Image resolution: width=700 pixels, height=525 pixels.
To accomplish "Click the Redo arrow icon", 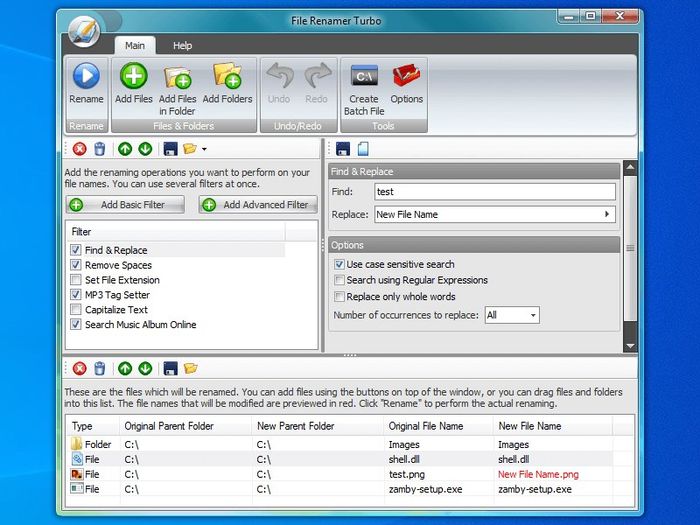I will tap(316, 77).
